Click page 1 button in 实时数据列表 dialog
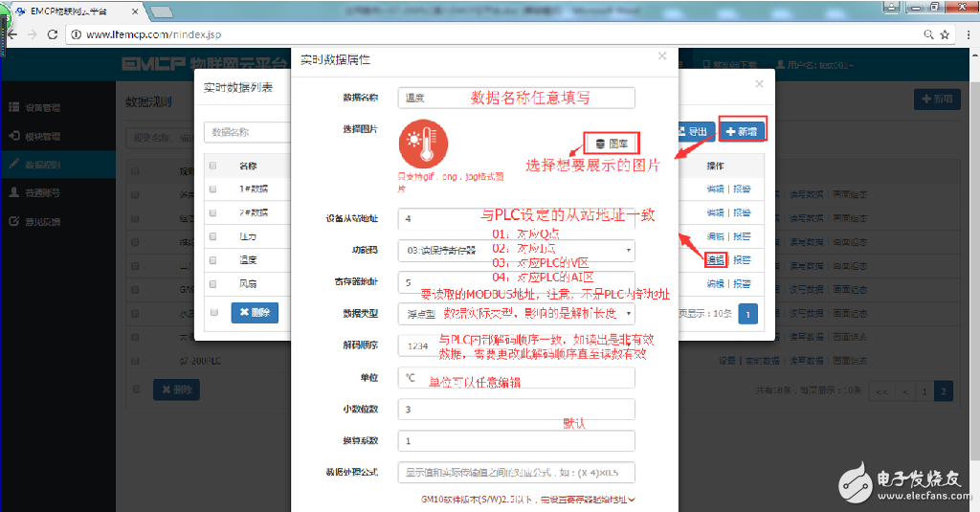Screen dimensions: 980x512 coord(748,314)
